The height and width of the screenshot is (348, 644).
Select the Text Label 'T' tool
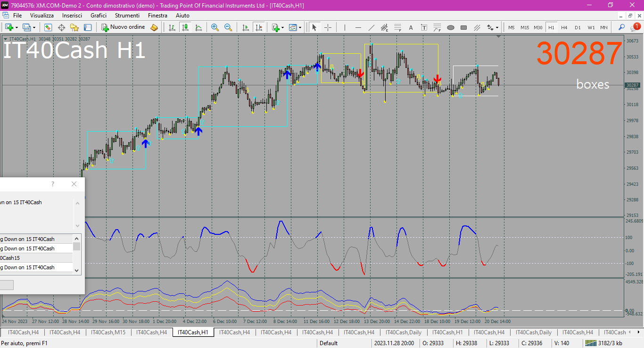tap(424, 27)
